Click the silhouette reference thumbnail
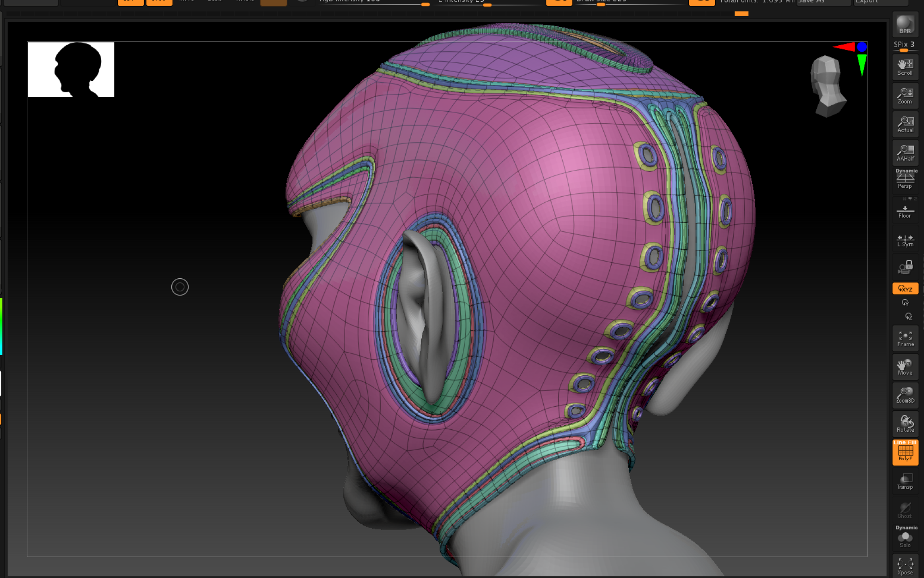Screen dimensions: 924x578 tap(71, 70)
